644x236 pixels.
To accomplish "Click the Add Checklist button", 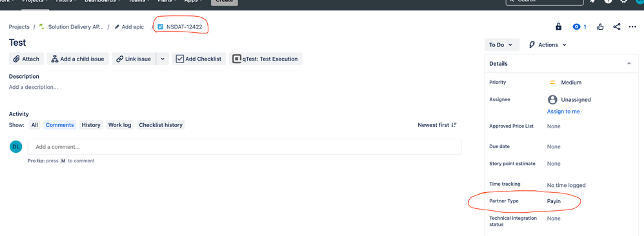I will click(199, 59).
